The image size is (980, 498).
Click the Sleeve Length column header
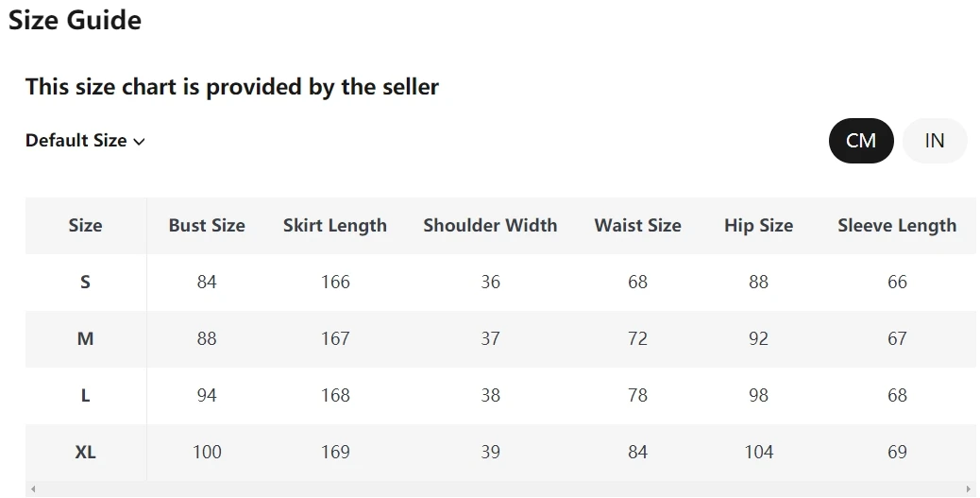[x=897, y=226]
